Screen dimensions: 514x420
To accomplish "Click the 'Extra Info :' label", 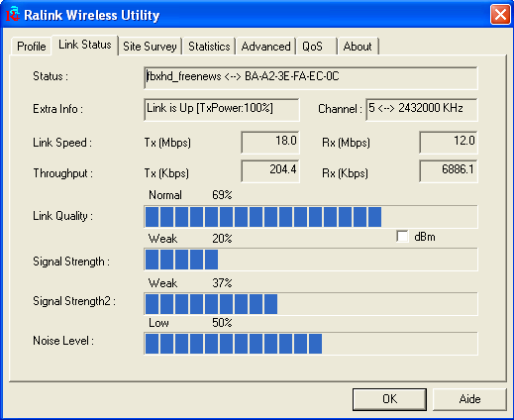I will click(x=57, y=109).
